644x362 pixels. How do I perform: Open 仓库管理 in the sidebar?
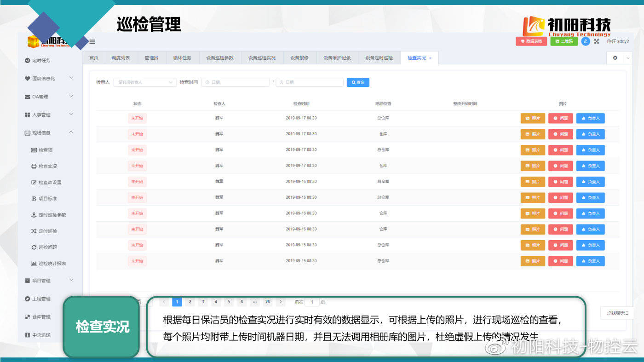click(38, 316)
